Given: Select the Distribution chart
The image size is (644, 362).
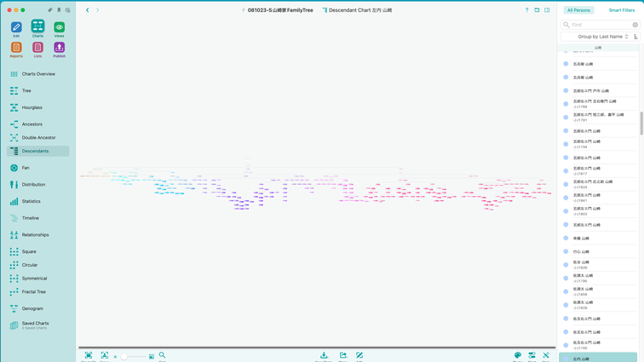Looking at the screenshot, I should (37, 185).
